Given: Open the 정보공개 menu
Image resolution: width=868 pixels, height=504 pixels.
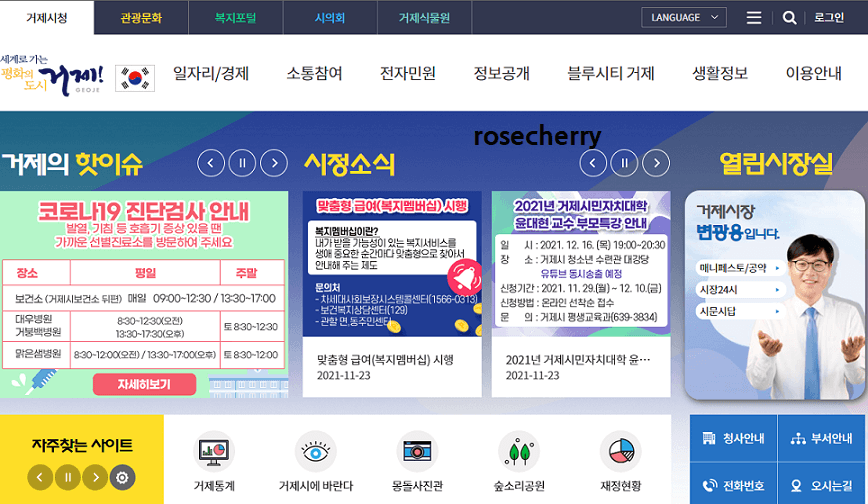Looking at the screenshot, I should click(502, 73).
